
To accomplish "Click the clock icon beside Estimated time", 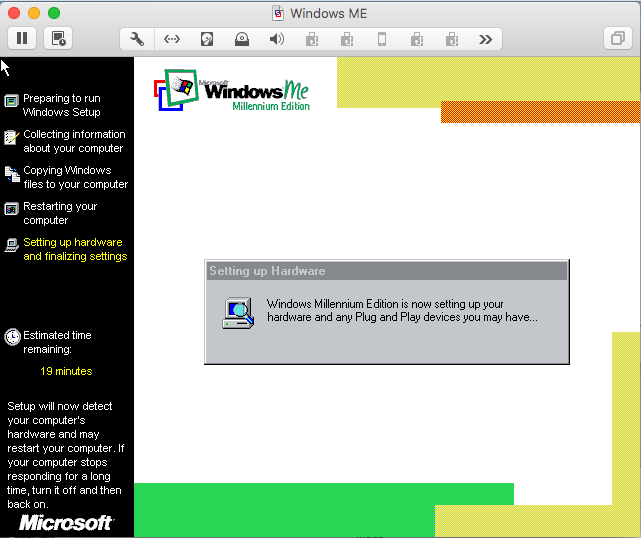I will pos(12,337).
